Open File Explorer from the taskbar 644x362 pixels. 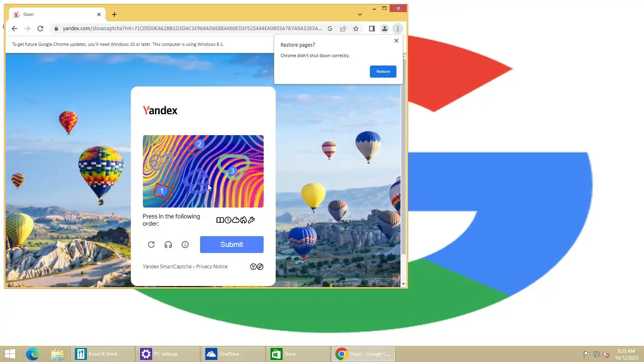pos(58,354)
